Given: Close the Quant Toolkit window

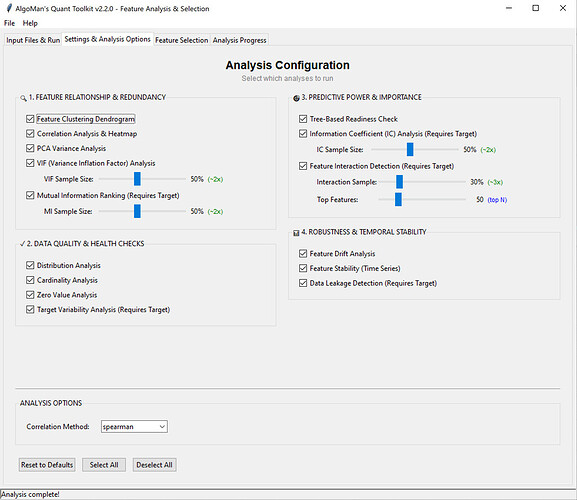Looking at the screenshot, I should (563, 8).
